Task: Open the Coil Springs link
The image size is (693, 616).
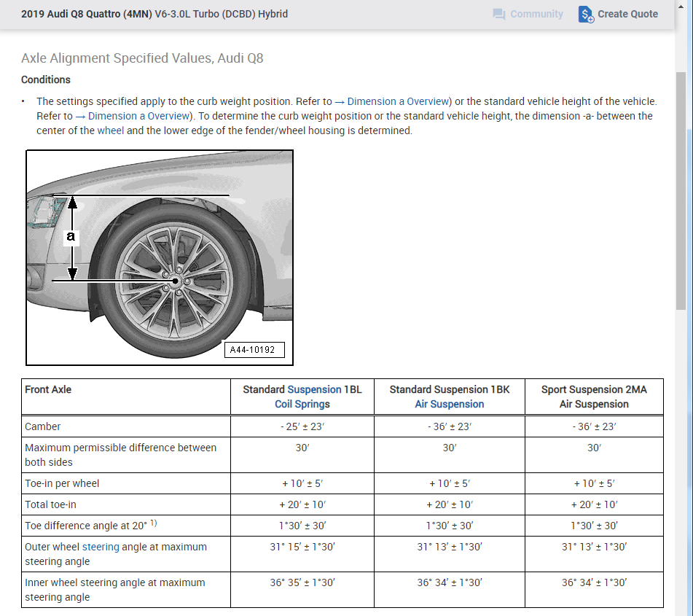Action: 302,404
